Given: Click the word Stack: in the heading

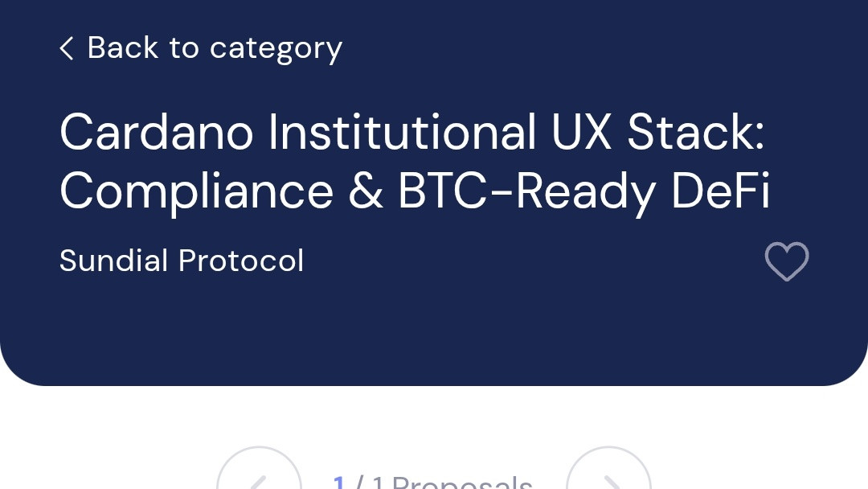Looking at the screenshot, I should (x=696, y=132).
